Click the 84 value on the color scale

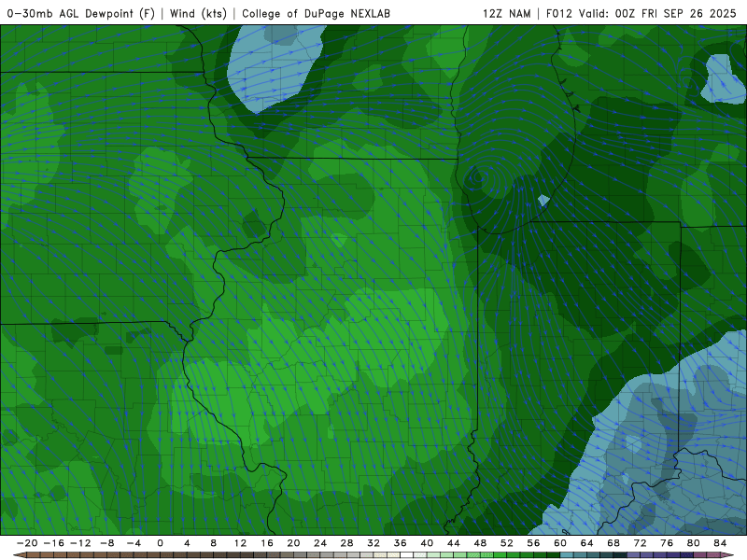click(720, 543)
